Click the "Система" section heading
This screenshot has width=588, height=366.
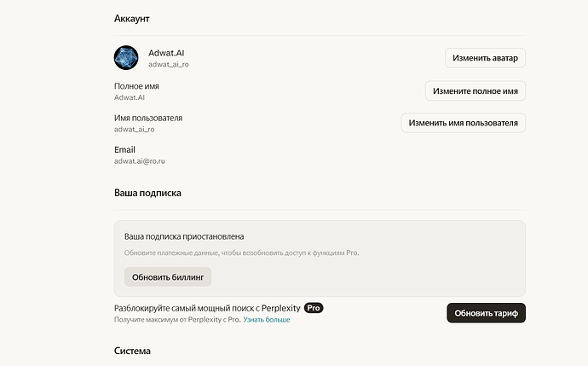tap(132, 351)
